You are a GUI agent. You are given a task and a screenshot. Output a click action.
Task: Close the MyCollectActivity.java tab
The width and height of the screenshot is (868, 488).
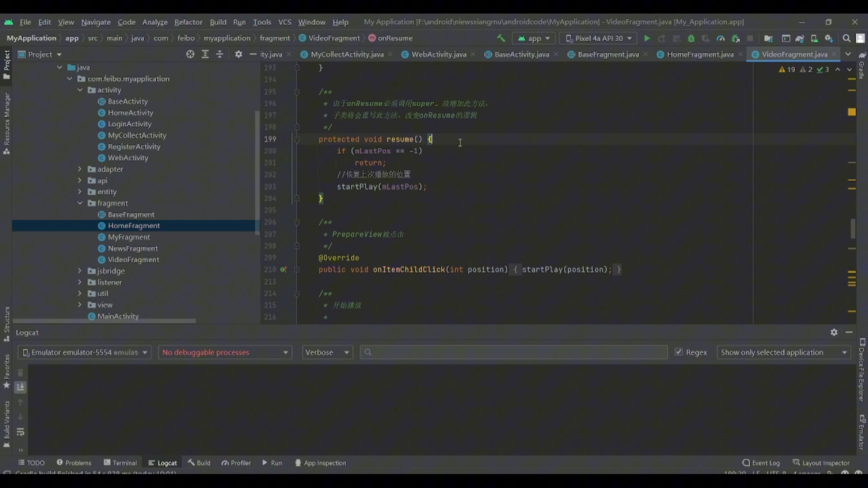390,54
